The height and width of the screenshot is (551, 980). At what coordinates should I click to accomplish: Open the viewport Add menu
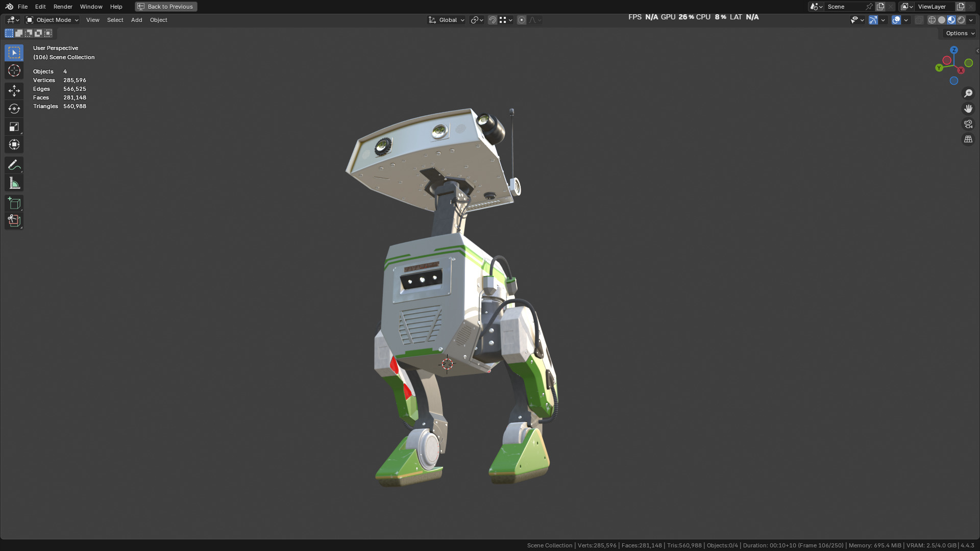click(136, 20)
